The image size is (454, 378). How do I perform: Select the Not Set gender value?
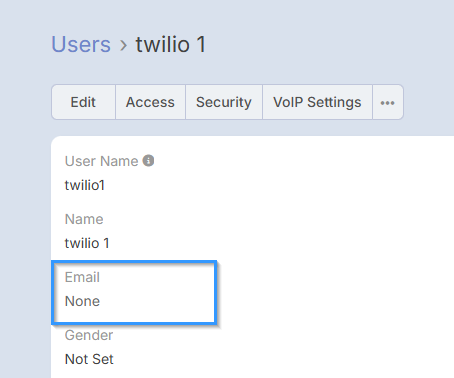pos(89,359)
